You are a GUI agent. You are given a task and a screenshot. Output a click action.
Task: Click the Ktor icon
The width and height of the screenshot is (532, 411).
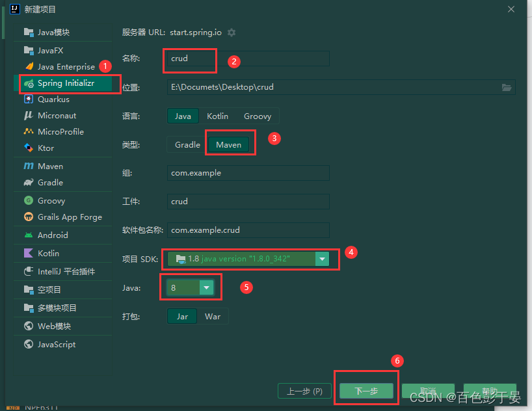point(29,148)
